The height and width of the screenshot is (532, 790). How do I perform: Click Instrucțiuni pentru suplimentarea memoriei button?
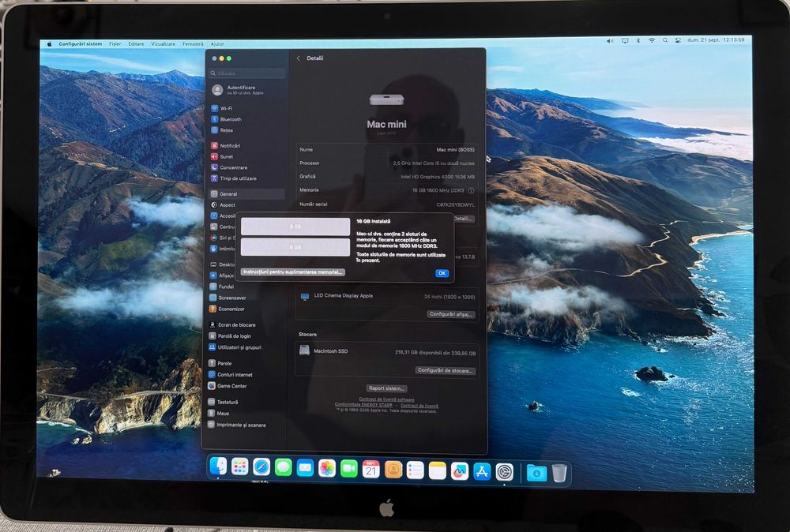click(293, 272)
